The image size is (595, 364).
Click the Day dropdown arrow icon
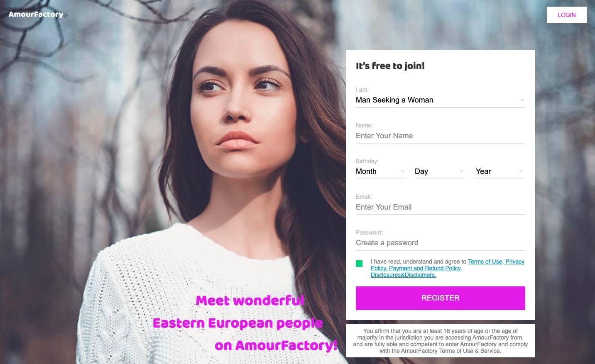tap(461, 171)
